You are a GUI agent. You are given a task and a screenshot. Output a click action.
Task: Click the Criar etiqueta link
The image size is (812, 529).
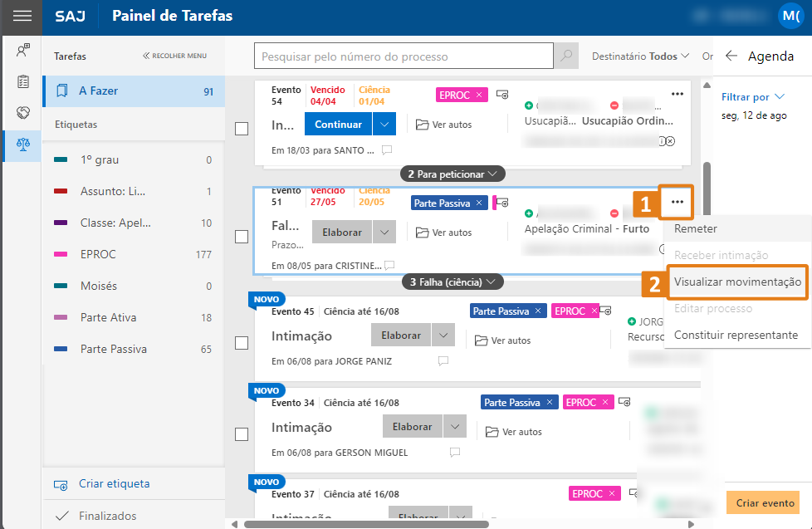114,483
